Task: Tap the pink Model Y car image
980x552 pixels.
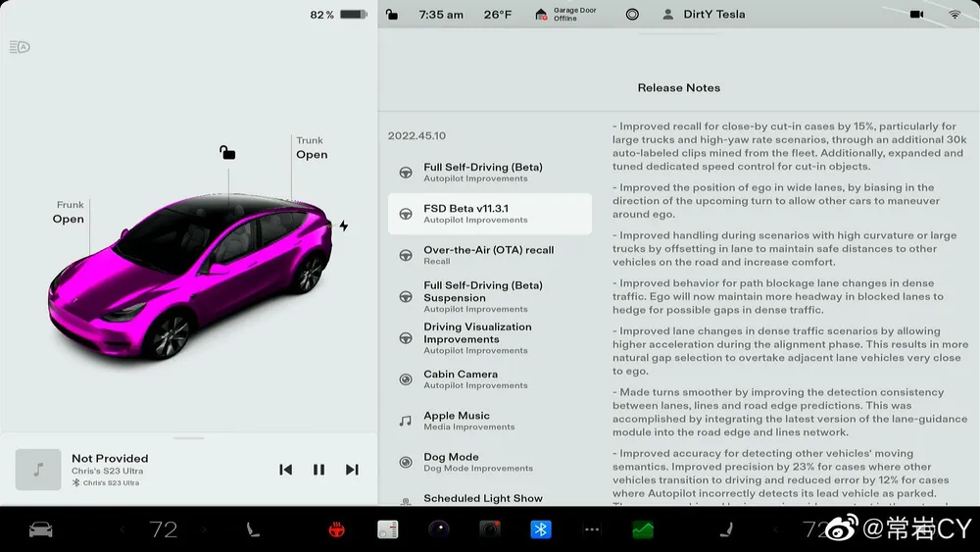Action: coord(191,276)
